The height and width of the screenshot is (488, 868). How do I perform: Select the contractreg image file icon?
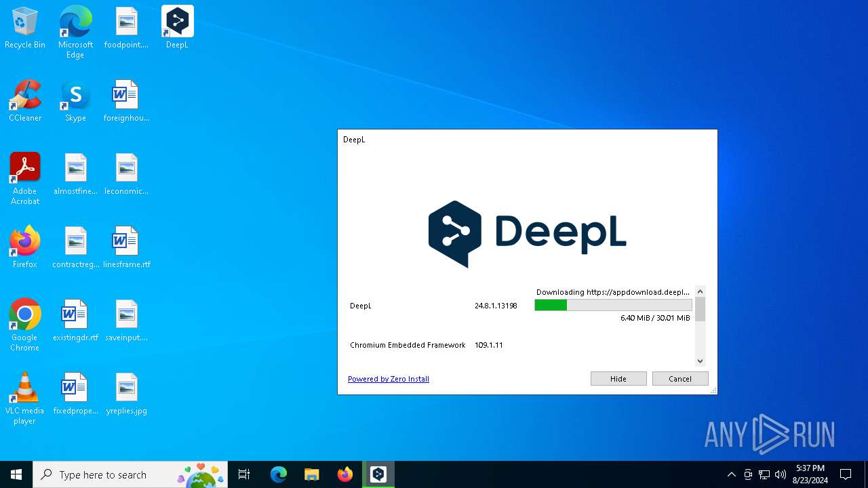75,247
